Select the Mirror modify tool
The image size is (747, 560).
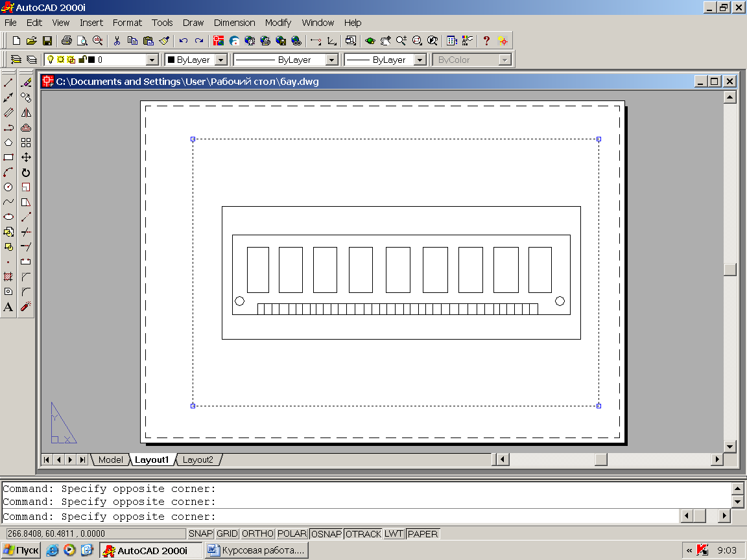pyautogui.click(x=26, y=113)
